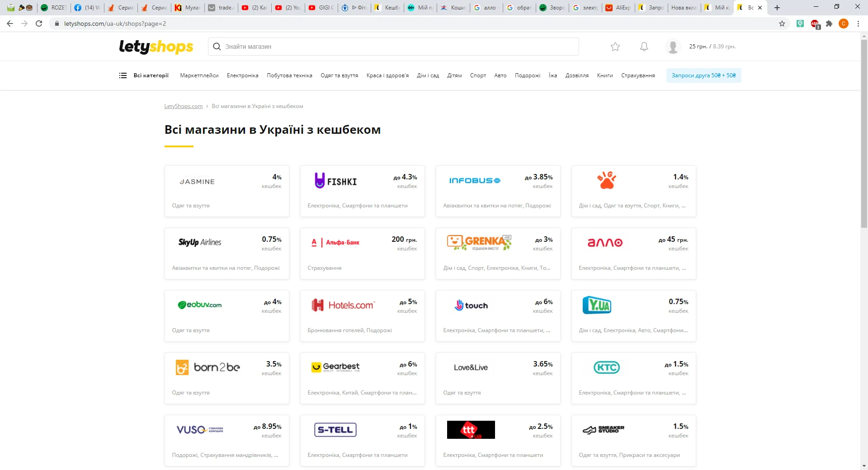The height and width of the screenshot is (470, 868).
Task: Switch to the AliExpress browser tab
Action: (x=618, y=8)
